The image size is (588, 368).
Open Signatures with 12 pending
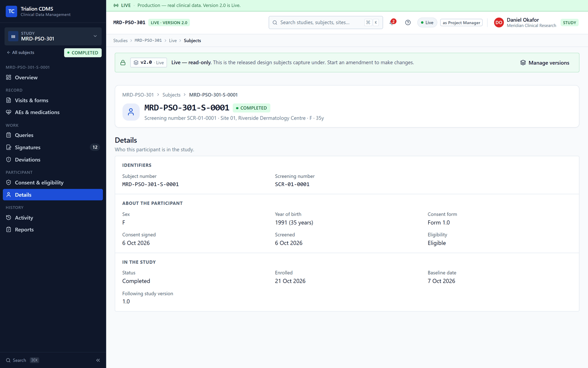[53, 148]
